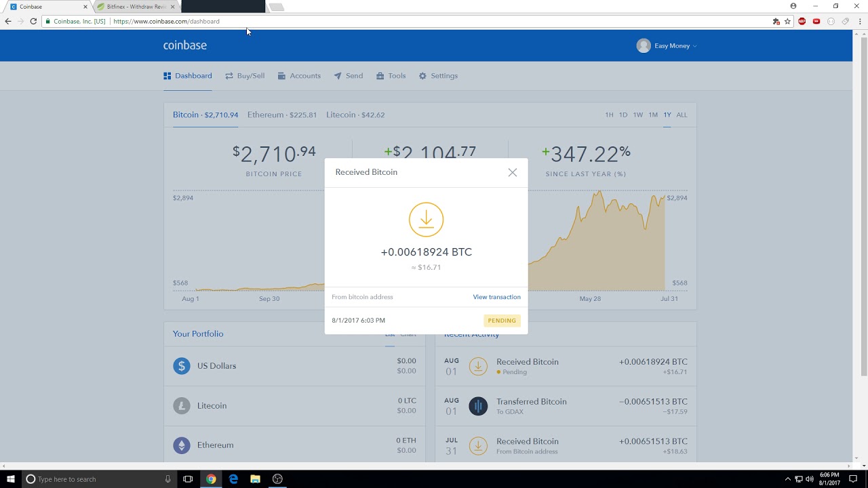Screen dimensions: 868x488
Task: Click the Transferred Bitcoin GDAX icon
Action: [x=478, y=406]
